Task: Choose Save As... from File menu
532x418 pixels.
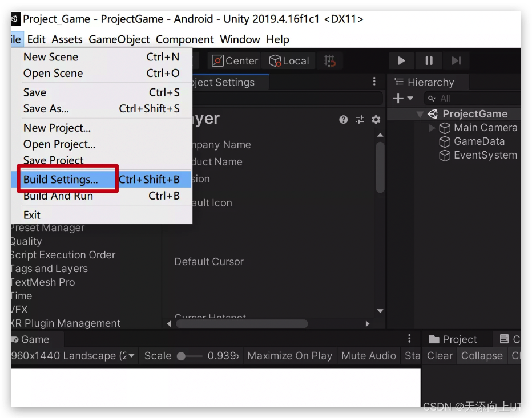Action: coord(102,108)
